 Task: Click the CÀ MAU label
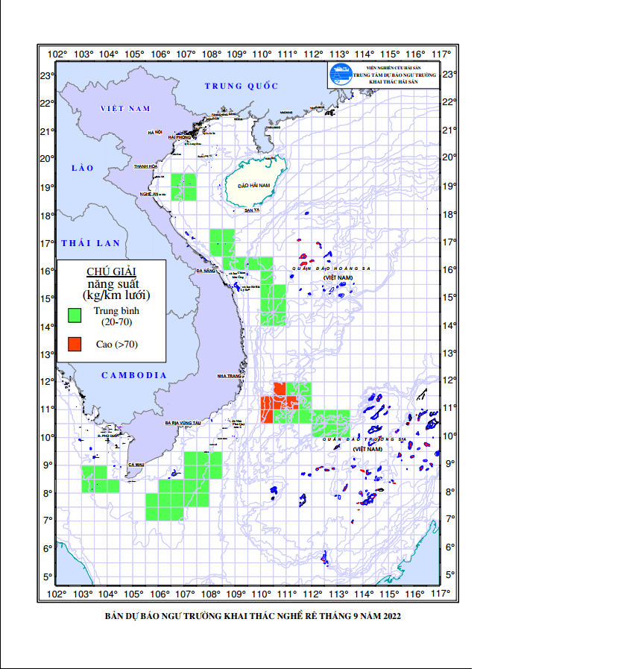point(136,465)
